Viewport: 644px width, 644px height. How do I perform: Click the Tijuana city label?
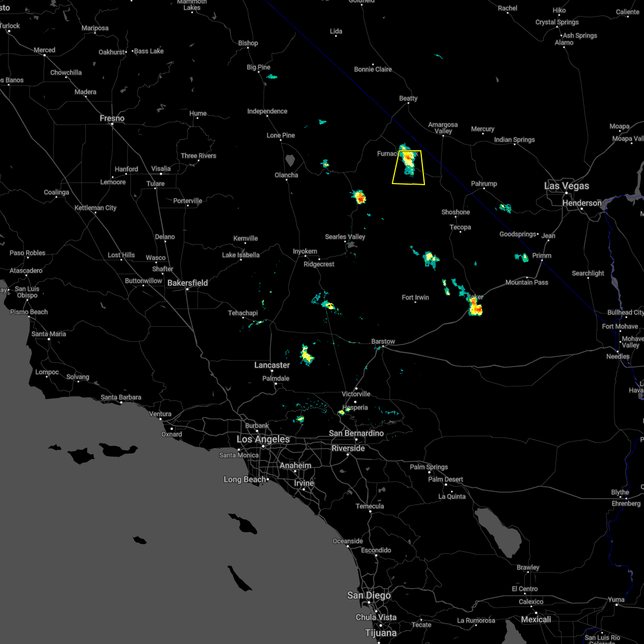380,633
